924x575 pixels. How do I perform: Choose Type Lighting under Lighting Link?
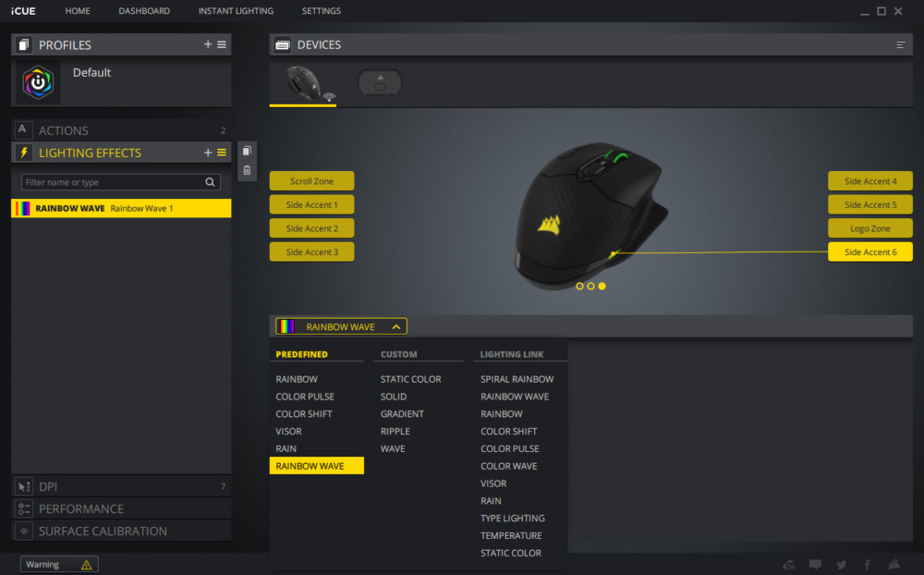coord(512,518)
